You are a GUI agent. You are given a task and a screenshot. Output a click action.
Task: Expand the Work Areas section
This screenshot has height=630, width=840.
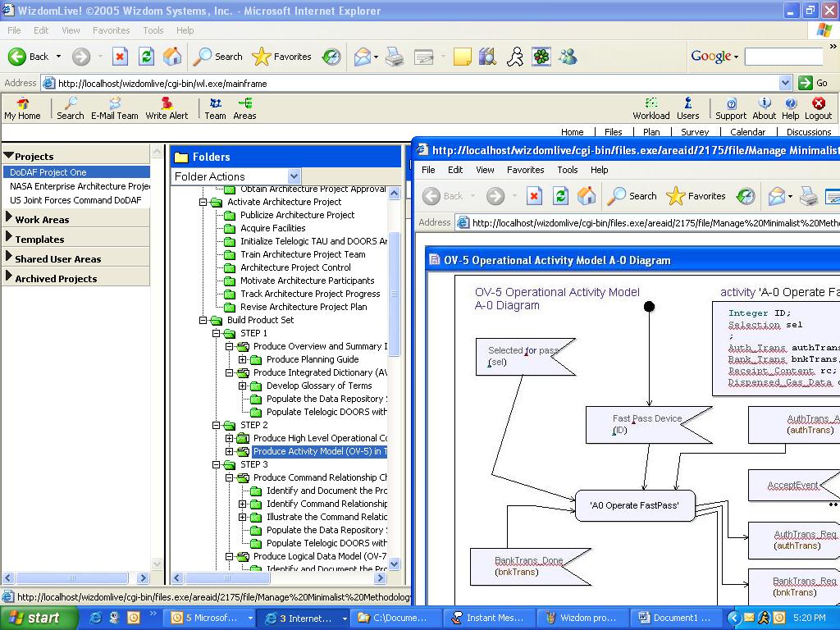pyautogui.click(x=41, y=219)
